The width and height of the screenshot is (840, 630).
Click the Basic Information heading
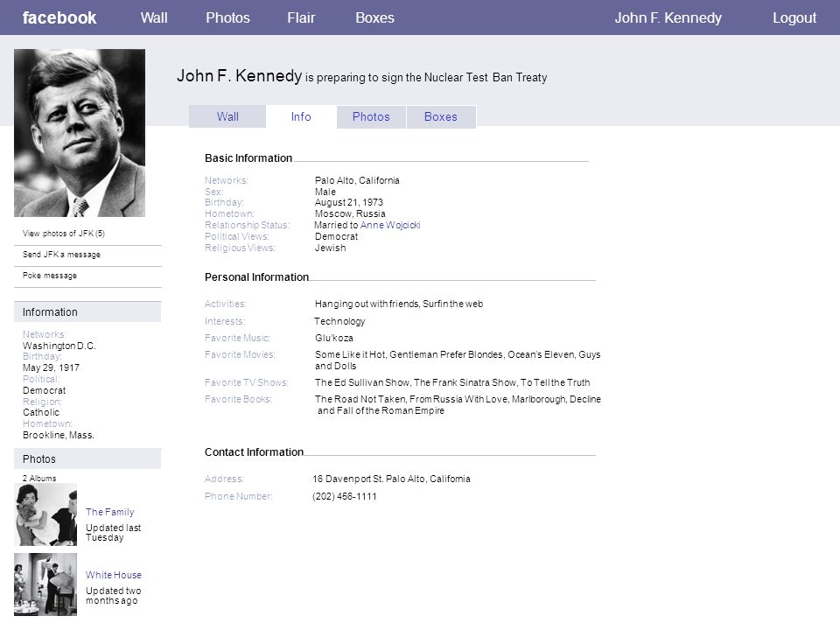(248, 158)
